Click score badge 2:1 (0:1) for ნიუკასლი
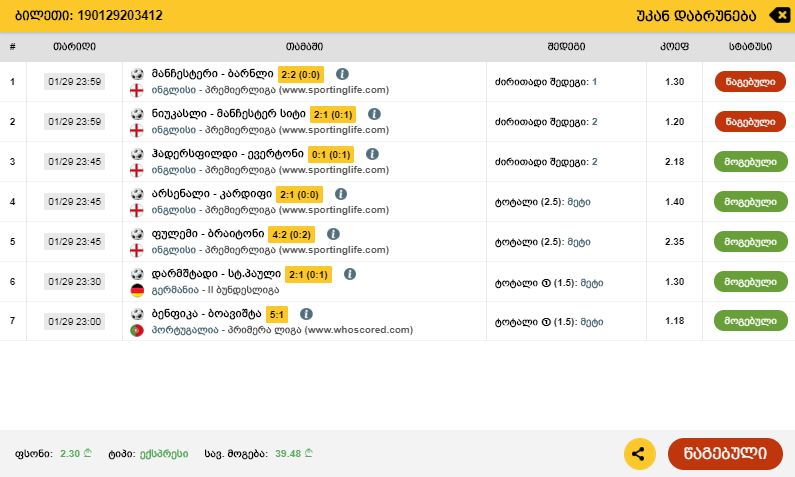This screenshot has width=795, height=477. (x=333, y=115)
